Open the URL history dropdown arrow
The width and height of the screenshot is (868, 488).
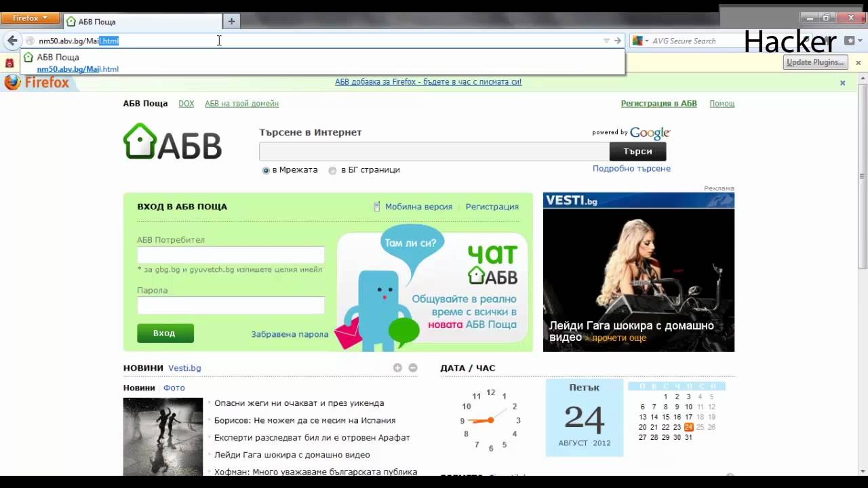pyautogui.click(x=606, y=41)
